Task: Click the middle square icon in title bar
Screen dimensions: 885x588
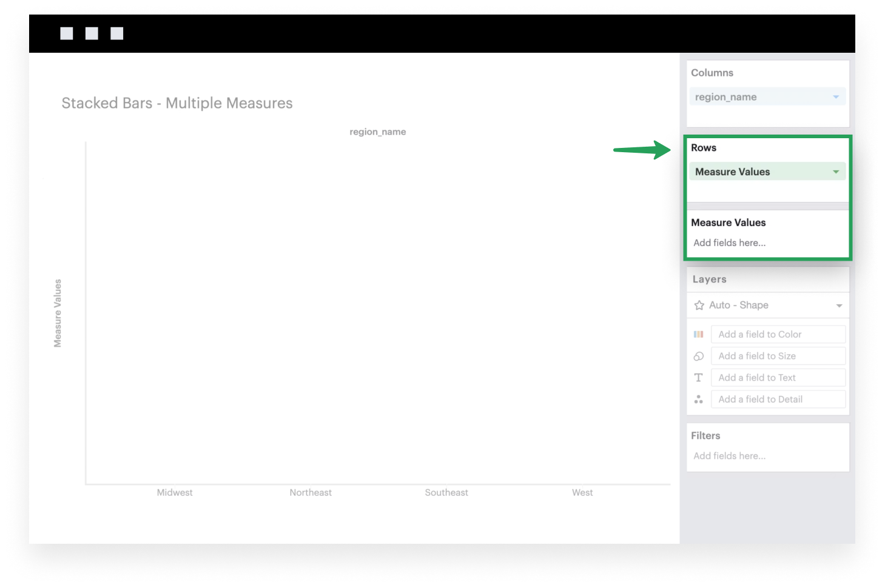Action: click(x=92, y=33)
